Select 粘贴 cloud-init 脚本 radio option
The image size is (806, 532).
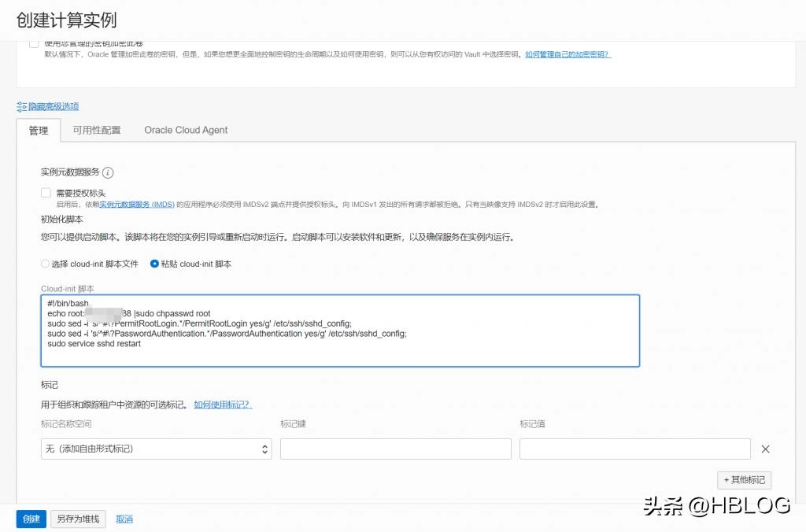pyautogui.click(x=154, y=264)
